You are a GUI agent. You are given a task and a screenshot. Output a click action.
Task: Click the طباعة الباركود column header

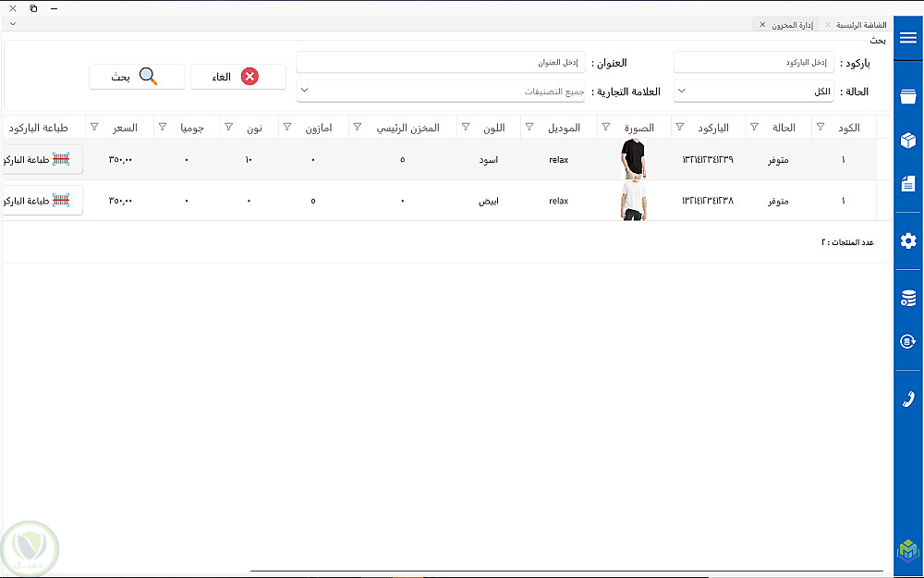(x=38, y=128)
